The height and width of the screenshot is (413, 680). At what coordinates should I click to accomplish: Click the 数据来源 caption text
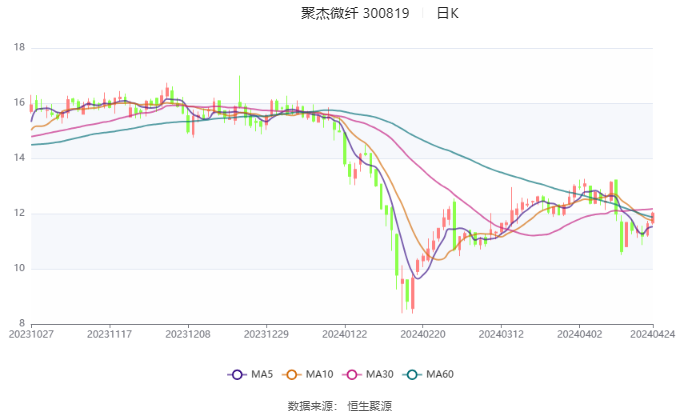[311, 406]
